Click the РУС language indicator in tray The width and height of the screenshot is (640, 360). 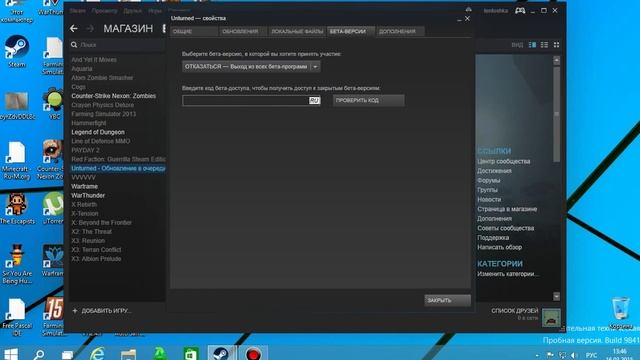pyautogui.click(x=591, y=356)
